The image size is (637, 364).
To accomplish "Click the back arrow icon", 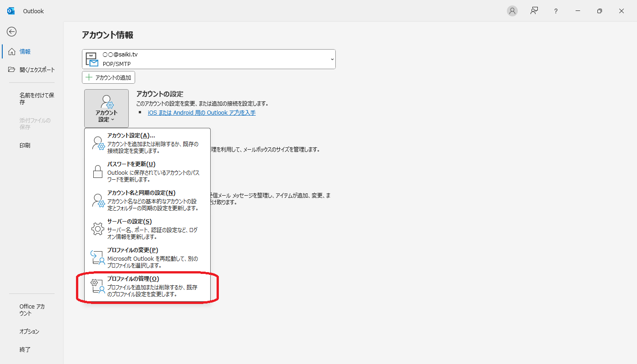I will (12, 31).
